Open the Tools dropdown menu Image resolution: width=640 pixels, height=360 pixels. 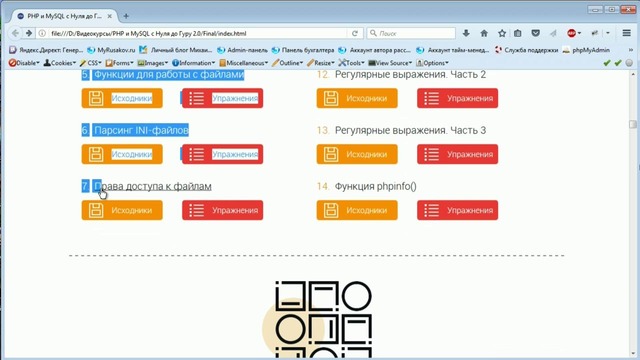pyautogui.click(x=351, y=63)
